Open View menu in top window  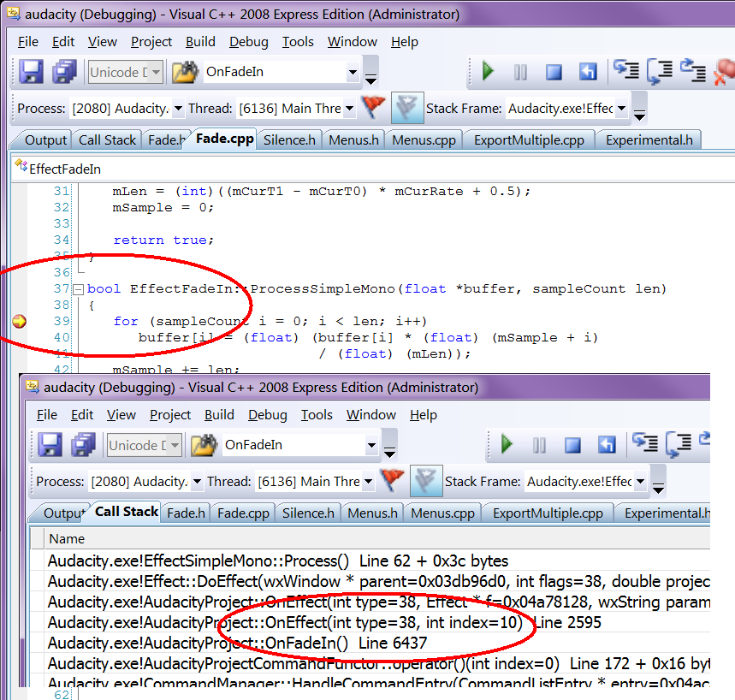[x=102, y=42]
